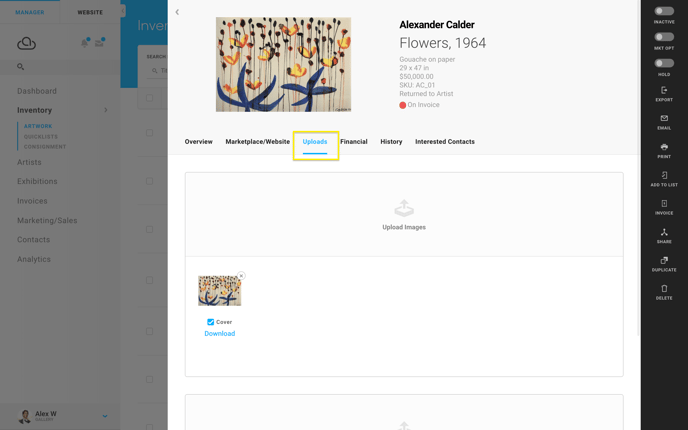Click the Download link

pyautogui.click(x=219, y=333)
